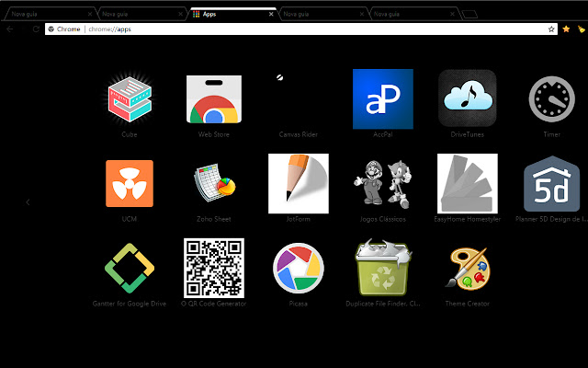Open a new tab with the new-tab button
Screen dimensions: 588x368
click(x=469, y=15)
